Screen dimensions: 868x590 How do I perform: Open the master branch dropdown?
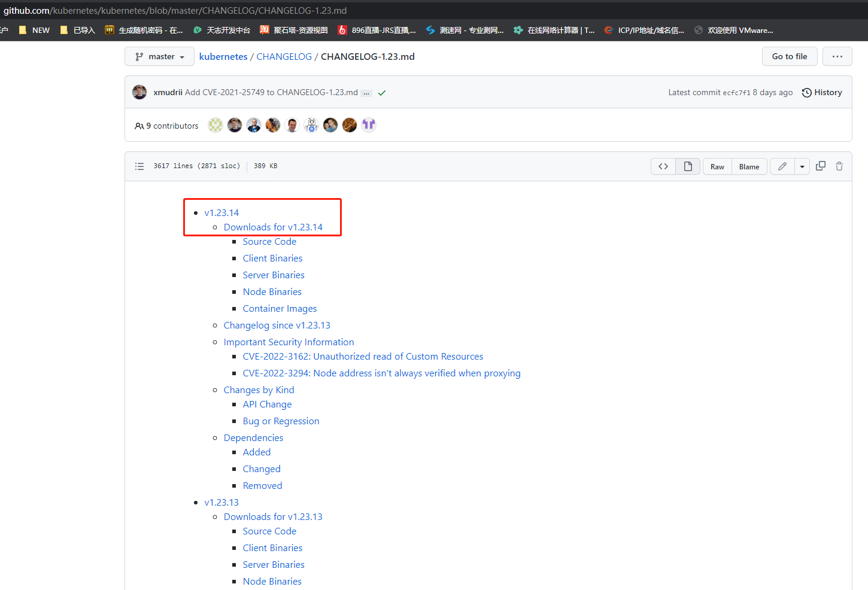[x=159, y=56]
